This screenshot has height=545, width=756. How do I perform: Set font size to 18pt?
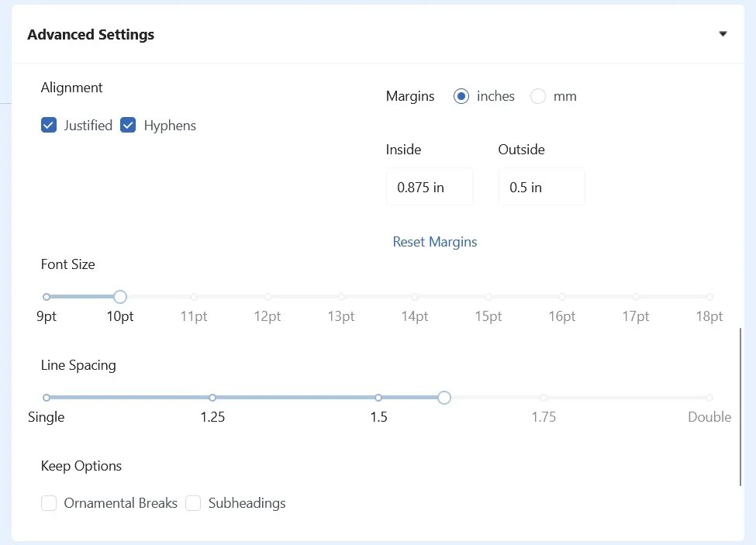tap(709, 297)
